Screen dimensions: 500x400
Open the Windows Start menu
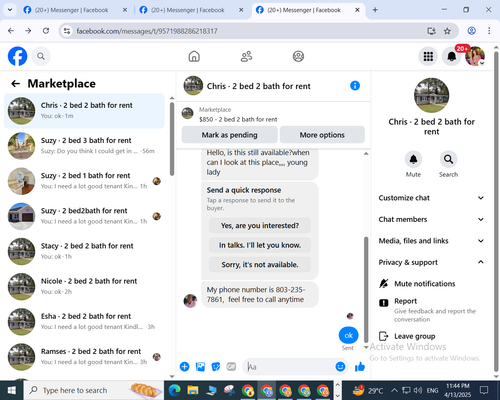(x=12, y=390)
